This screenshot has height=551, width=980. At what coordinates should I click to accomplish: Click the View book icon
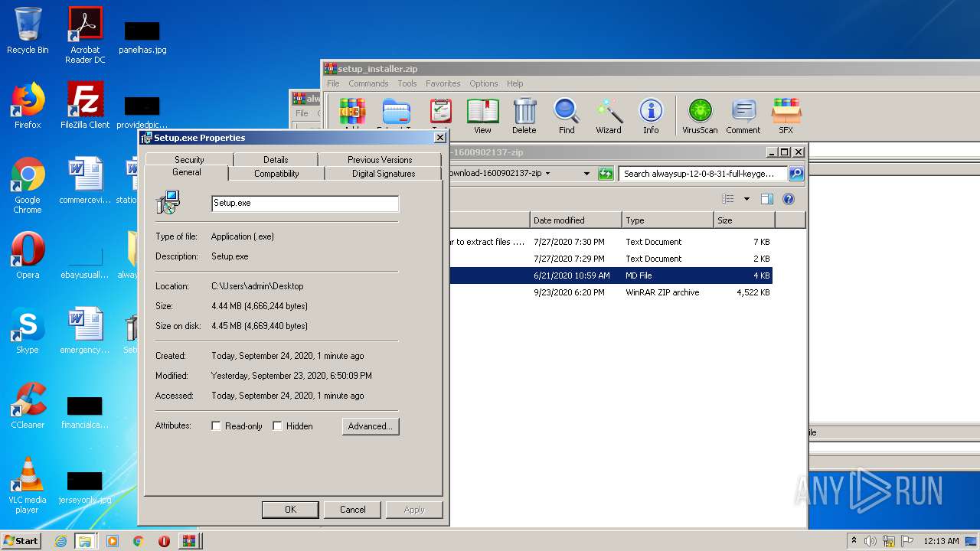(x=482, y=116)
